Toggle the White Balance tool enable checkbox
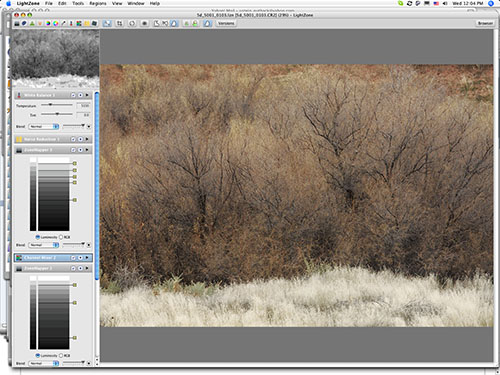Image resolution: width=500 pixels, height=375 pixels. pos(73,95)
